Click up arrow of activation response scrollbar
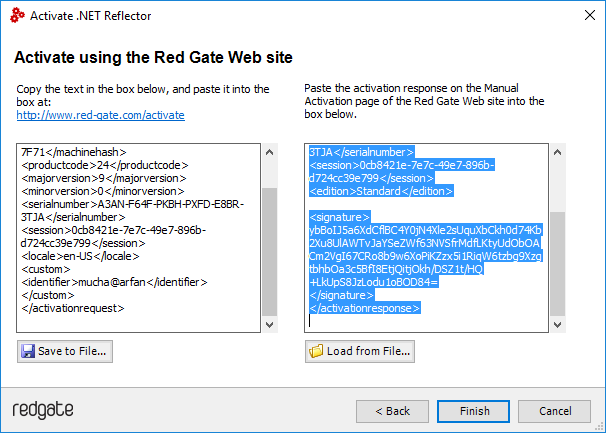 point(557,152)
